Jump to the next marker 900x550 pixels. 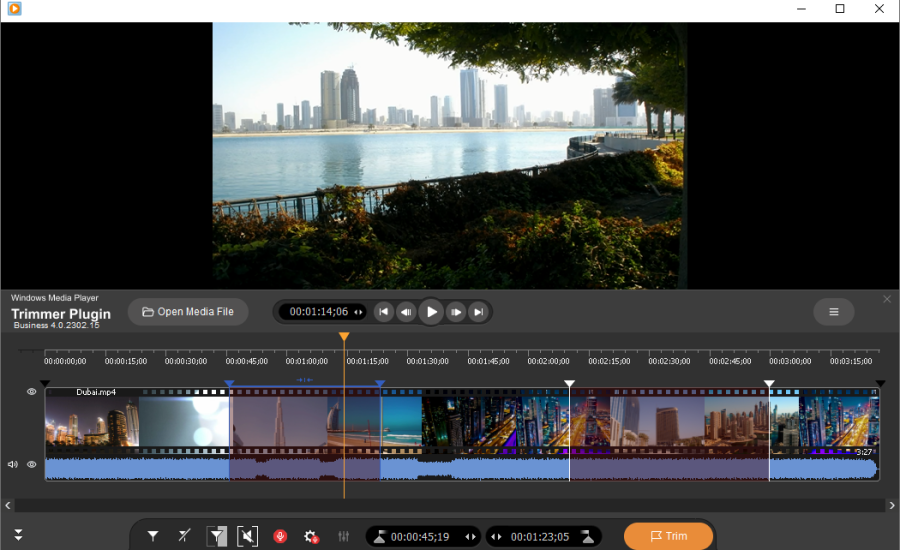coord(479,312)
